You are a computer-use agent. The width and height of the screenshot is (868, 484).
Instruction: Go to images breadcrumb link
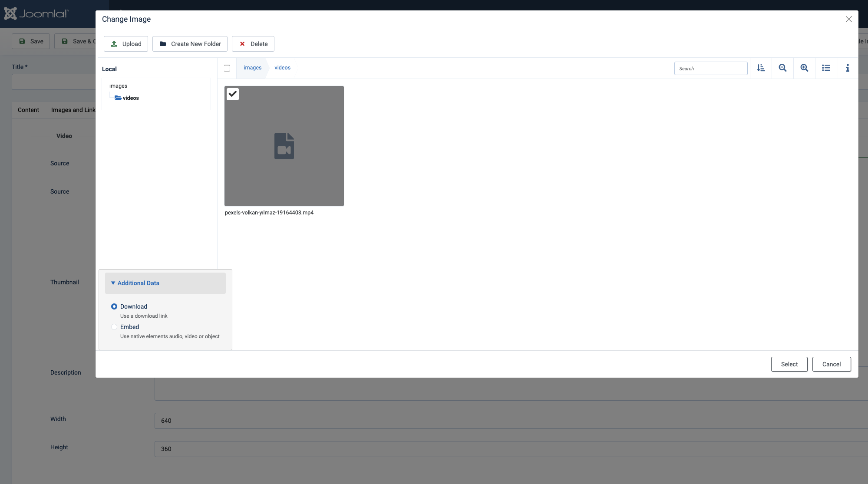click(252, 68)
